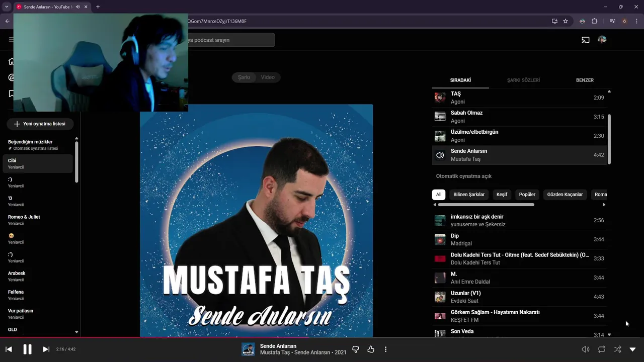Play imkansız bir aşk denir
644x362 pixels.
point(519,220)
